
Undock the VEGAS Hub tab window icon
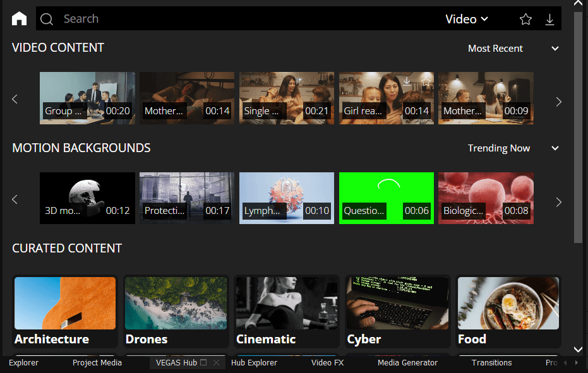pos(203,362)
